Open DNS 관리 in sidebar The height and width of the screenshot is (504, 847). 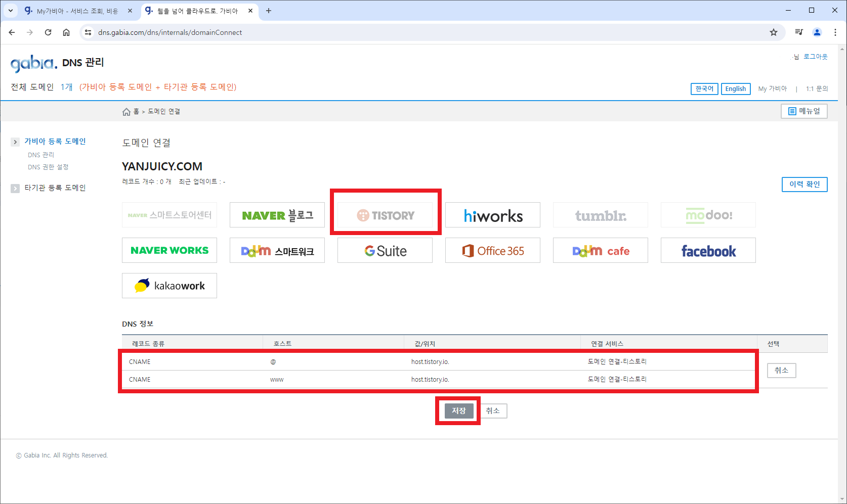41,155
